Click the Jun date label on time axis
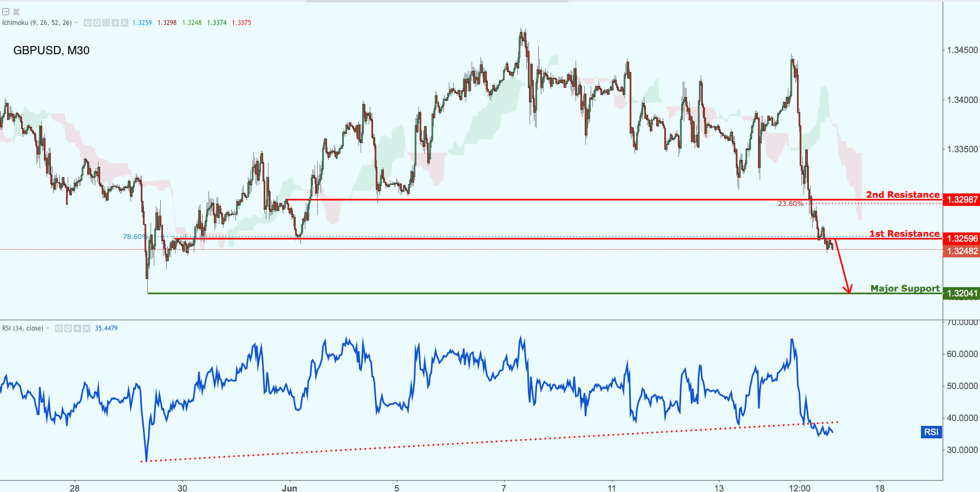 290,488
